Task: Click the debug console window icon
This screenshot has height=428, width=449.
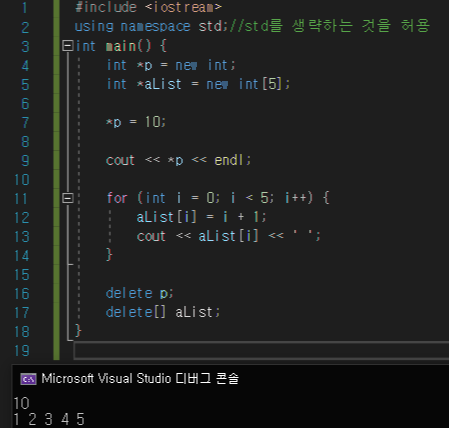Action: pyautogui.click(x=28, y=379)
